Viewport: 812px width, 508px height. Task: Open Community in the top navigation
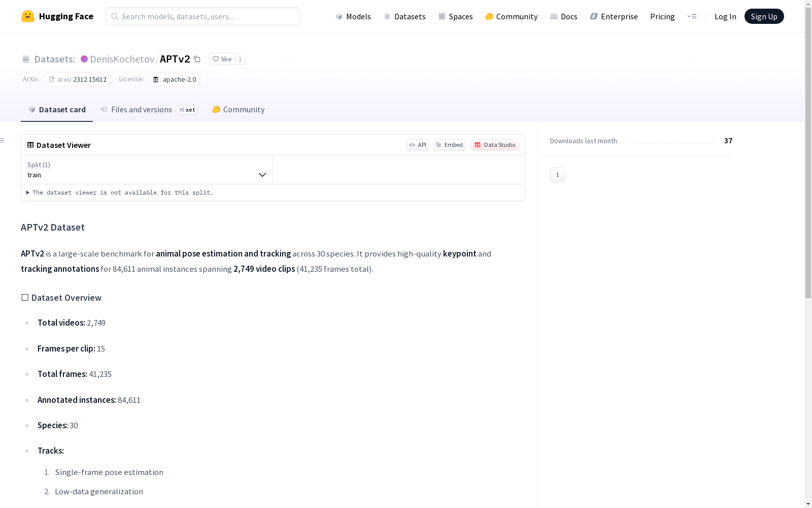pos(511,16)
